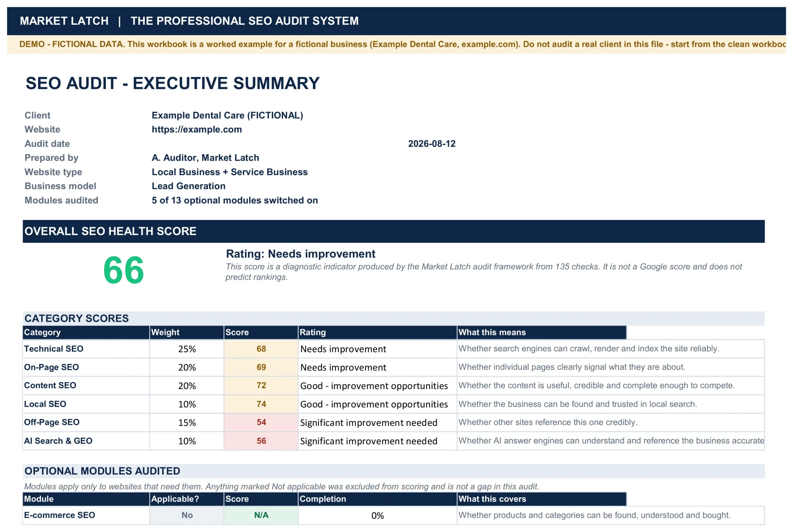Select client name Example Dental Care (FICTIONAL)

pyautogui.click(x=227, y=116)
